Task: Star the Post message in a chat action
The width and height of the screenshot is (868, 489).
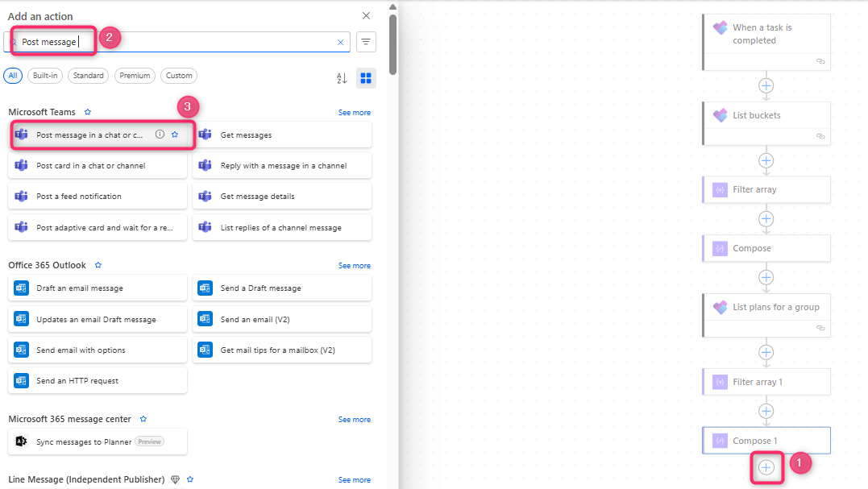Action: tap(175, 135)
